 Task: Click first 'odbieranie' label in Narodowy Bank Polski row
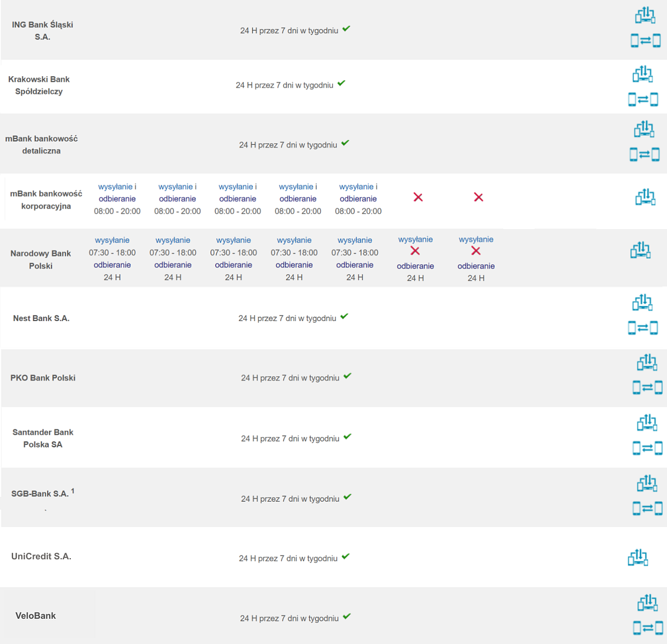pos(112,265)
